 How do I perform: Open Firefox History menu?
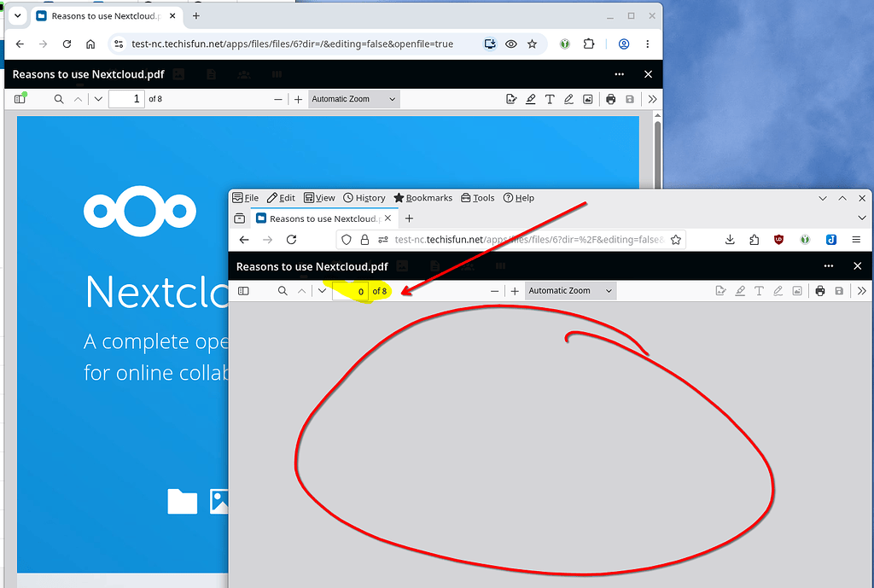[x=364, y=198]
